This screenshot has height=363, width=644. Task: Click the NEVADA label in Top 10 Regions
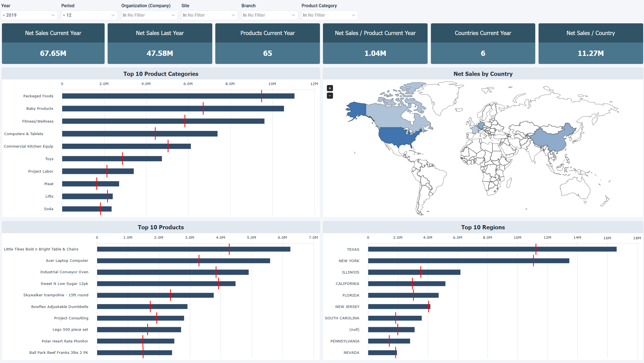point(351,352)
